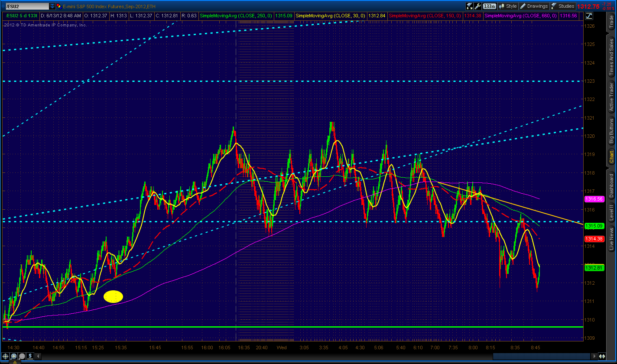Click the O: 1312.37 open value
The height and width of the screenshot is (364, 617).
pyautogui.click(x=95, y=16)
